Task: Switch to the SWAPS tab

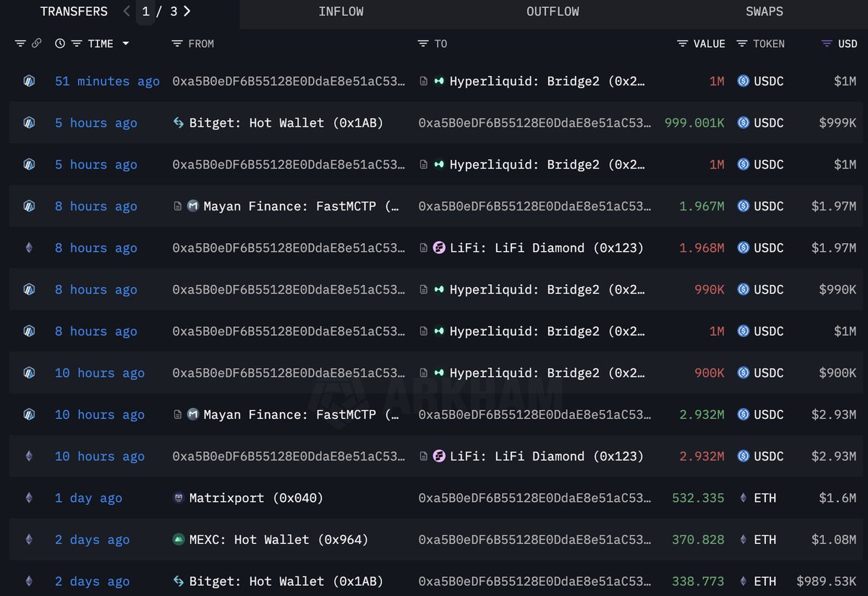Action: click(x=765, y=12)
